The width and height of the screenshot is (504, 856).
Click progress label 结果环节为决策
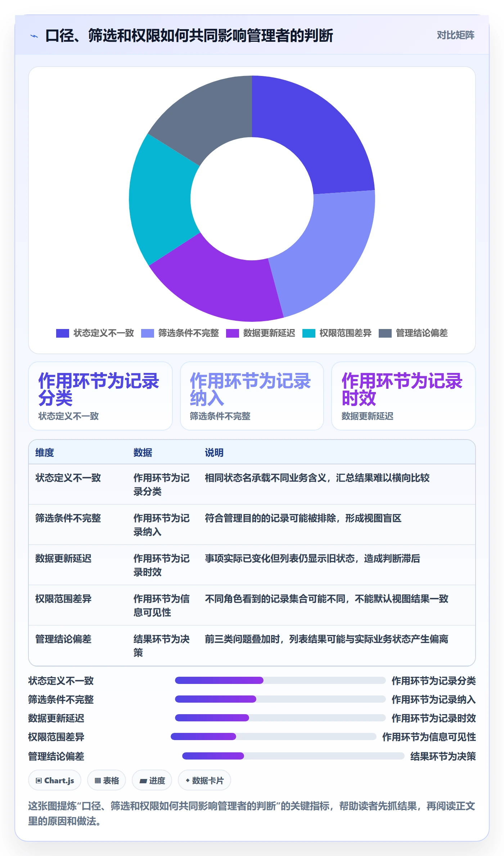tap(443, 756)
